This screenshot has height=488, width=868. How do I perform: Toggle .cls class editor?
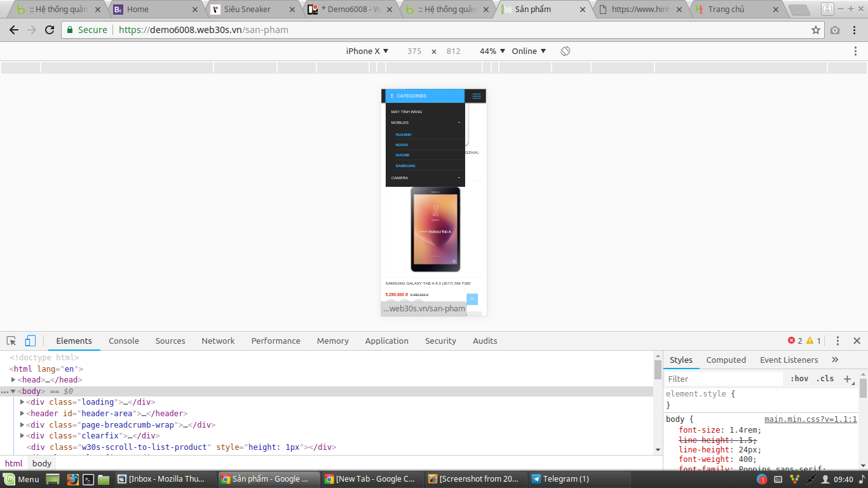(x=825, y=379)
